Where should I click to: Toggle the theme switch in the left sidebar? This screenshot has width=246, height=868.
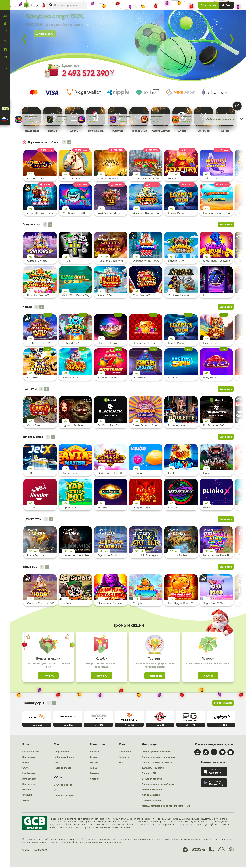(x=5, y=109)
